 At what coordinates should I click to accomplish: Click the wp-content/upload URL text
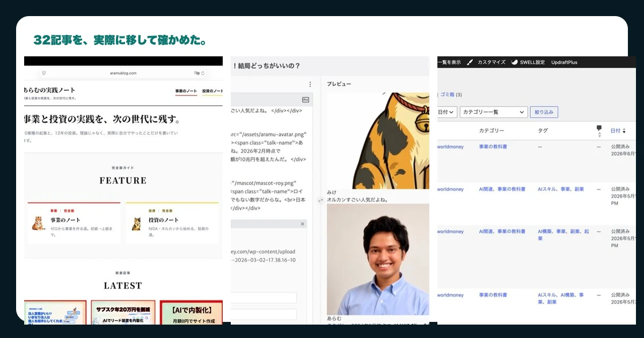(x=263, y=252)
